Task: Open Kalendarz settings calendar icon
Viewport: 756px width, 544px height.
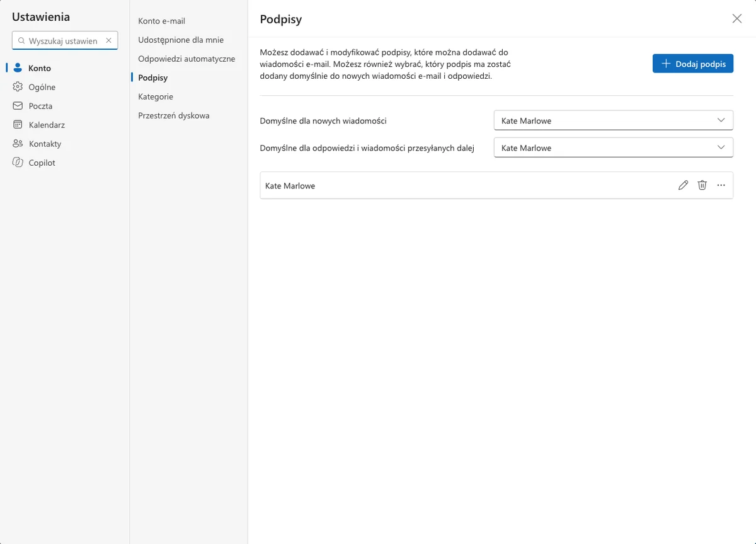Action: coord(18,125)
